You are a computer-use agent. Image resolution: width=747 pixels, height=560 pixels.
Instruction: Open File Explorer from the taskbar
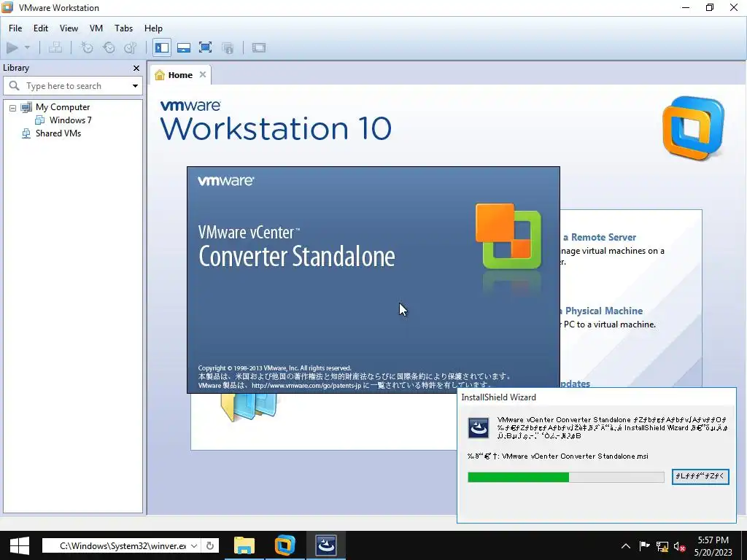(244, 545)
